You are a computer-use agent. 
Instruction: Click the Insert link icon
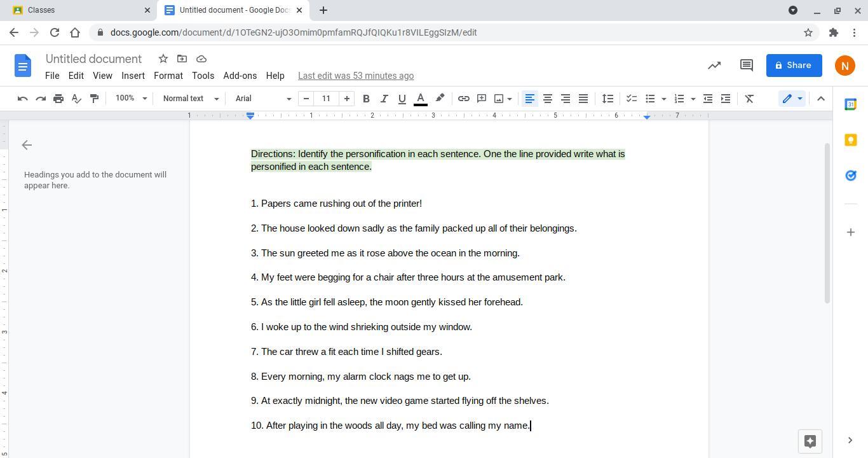pos(464,99)
